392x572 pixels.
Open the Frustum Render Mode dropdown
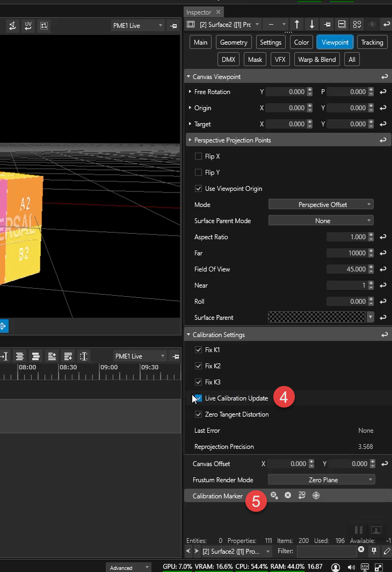tap(321, 480)
